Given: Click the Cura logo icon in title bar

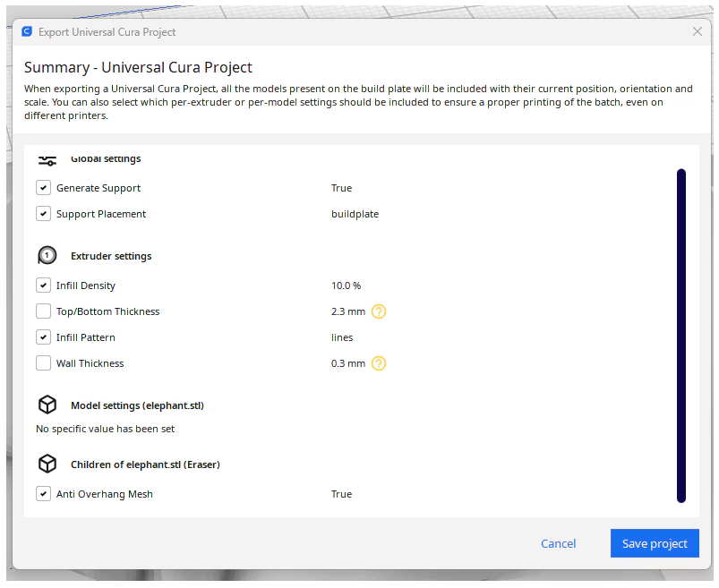Looking at the screenshot, I should [27, 31].
